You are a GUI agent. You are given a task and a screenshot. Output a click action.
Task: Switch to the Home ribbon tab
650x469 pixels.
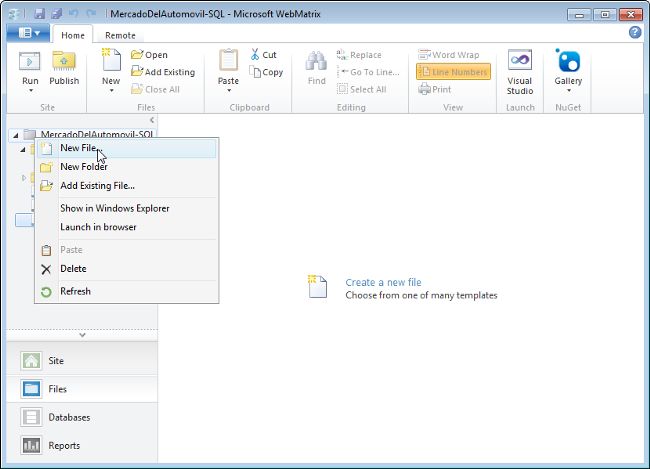[73, 35]
